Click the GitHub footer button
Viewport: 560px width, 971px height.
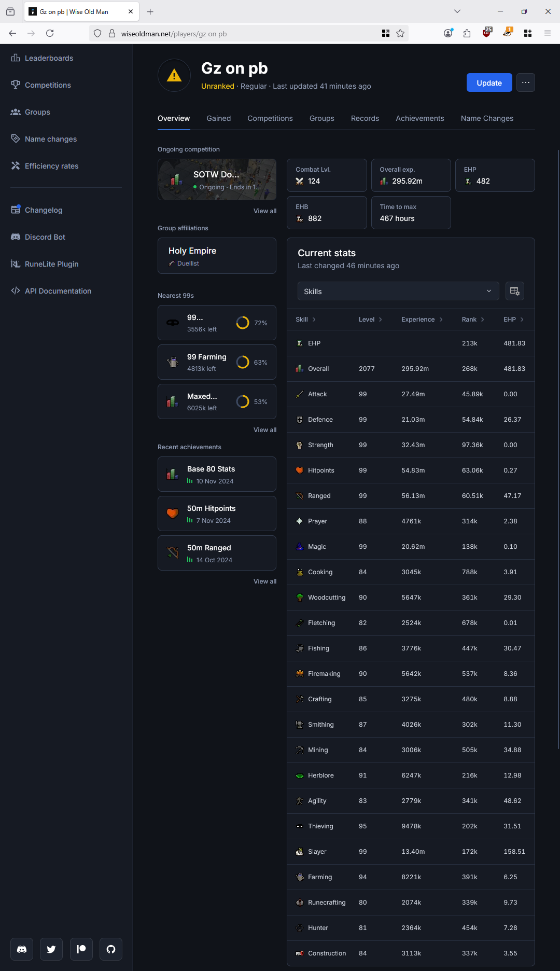111,949
